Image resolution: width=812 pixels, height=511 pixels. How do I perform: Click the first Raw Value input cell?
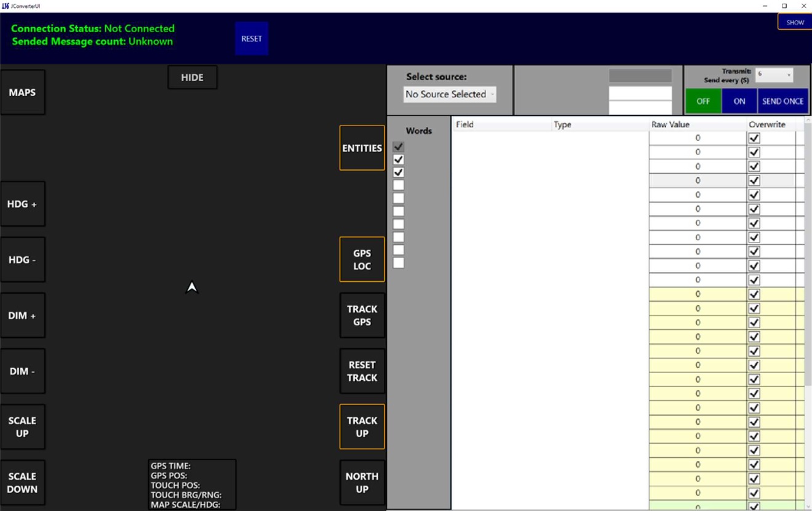click(x=698, y=138)
